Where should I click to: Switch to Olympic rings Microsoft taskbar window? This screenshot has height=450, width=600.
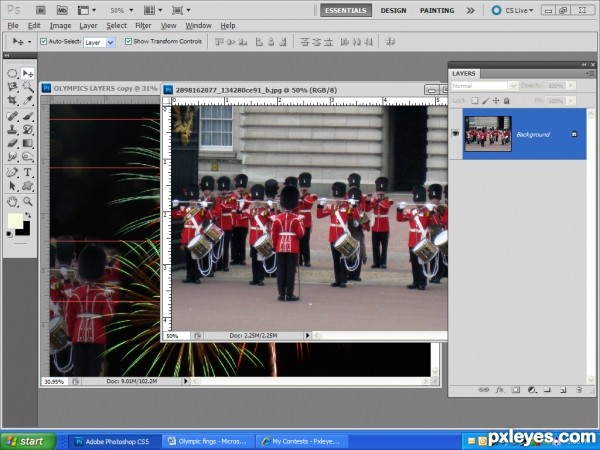(207, 441)
